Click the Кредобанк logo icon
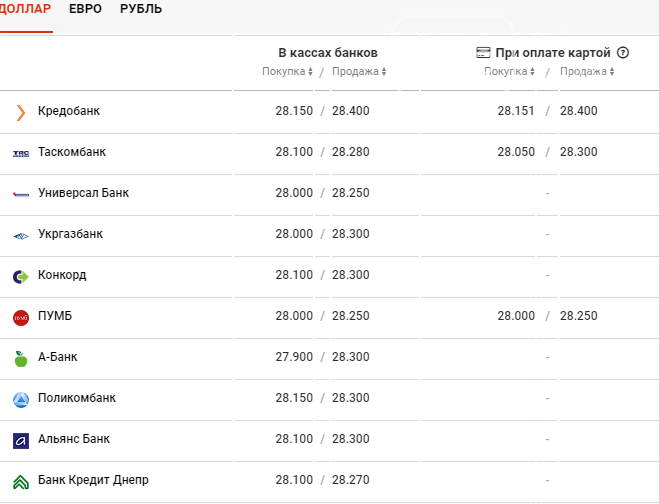Image resolution: width=659 pixels, height=504 pixels. (x=21, y=112)
